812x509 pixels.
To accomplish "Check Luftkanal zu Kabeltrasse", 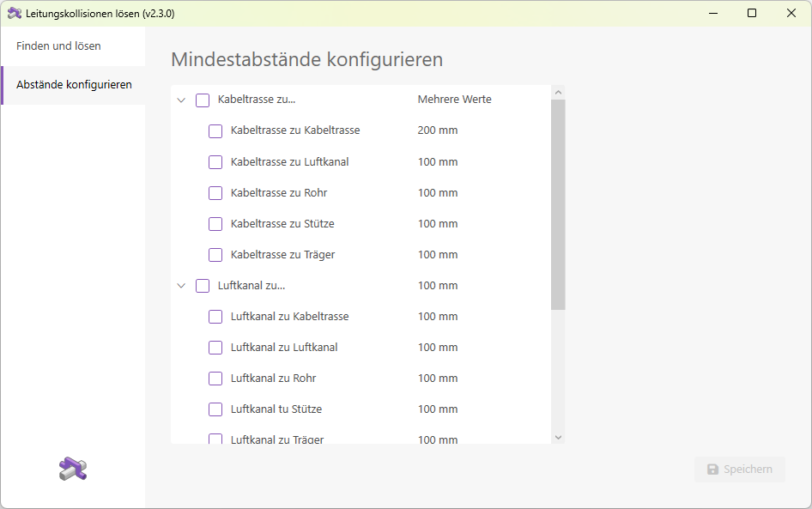I will 215,316.
